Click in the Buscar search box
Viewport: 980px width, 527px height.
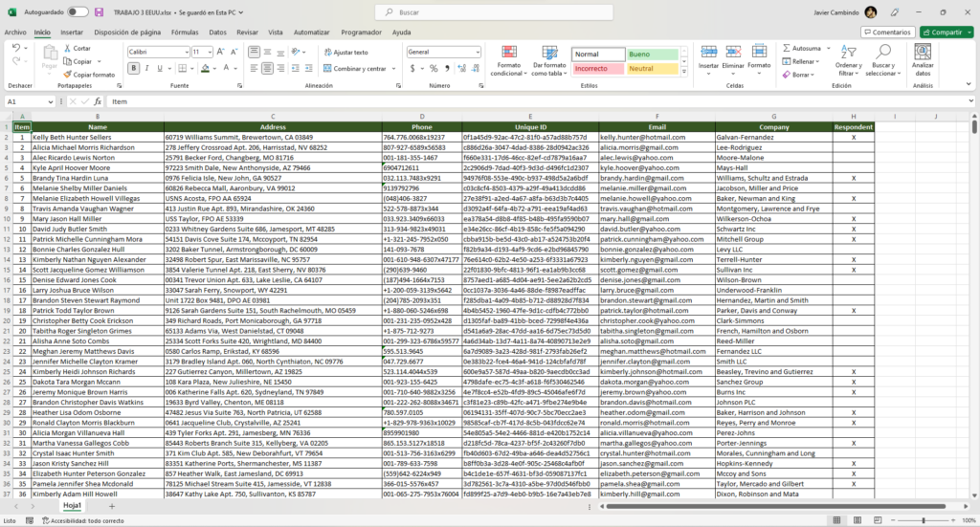(x=494, y=11)
